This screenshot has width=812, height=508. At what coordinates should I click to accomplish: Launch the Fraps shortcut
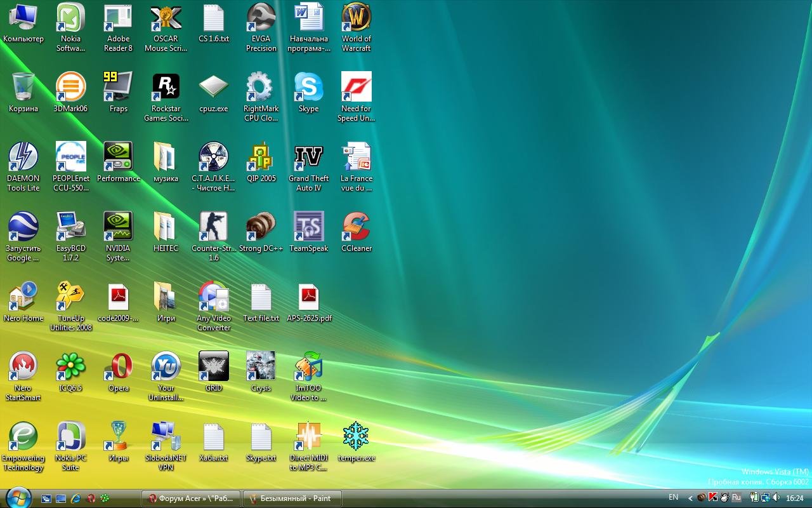click(119, 87)
